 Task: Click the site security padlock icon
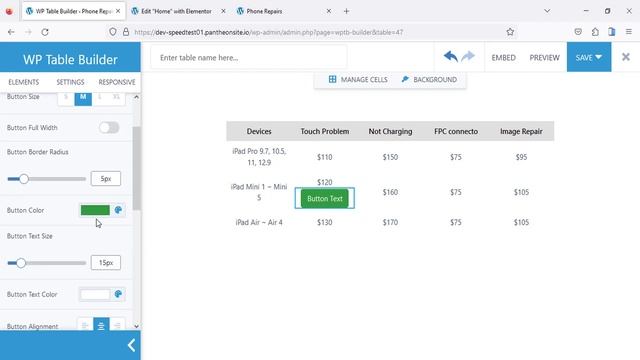click(x=126, y=32)
